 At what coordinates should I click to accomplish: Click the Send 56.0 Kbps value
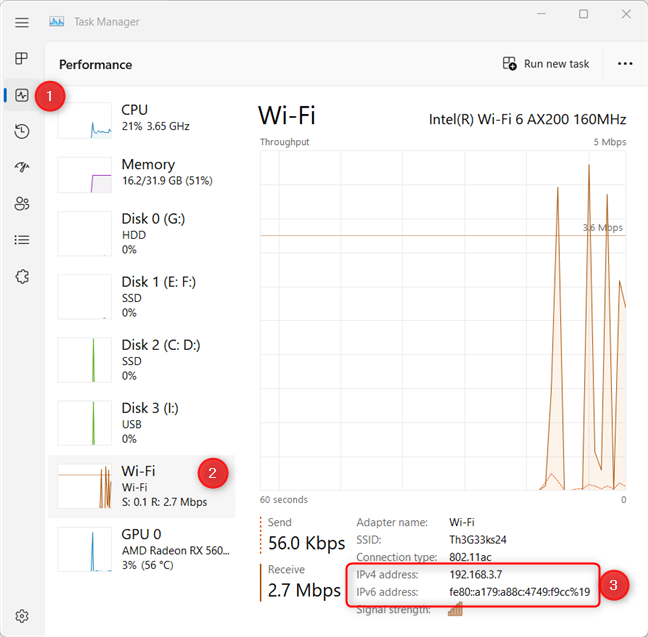[x=306, y=543]
